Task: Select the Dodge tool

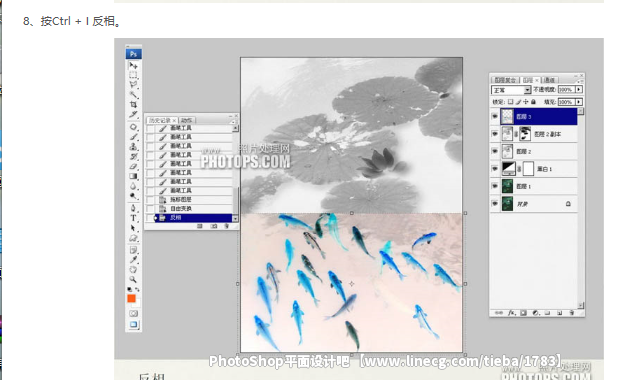Action: click(133, 196)
